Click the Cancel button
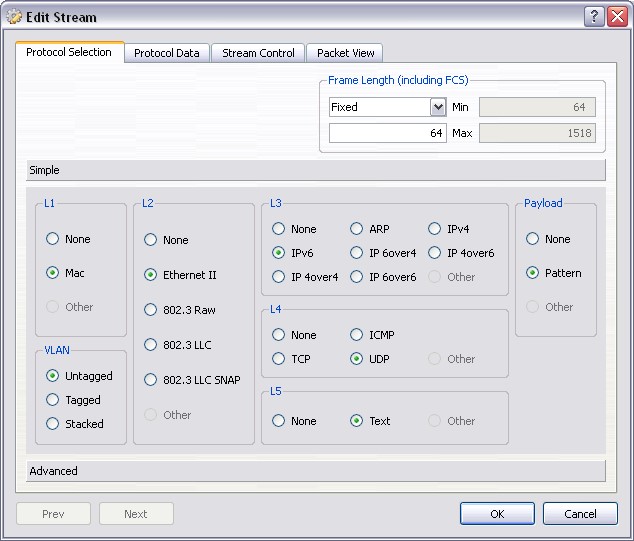634x541 pixels. [x=580, y=514]
